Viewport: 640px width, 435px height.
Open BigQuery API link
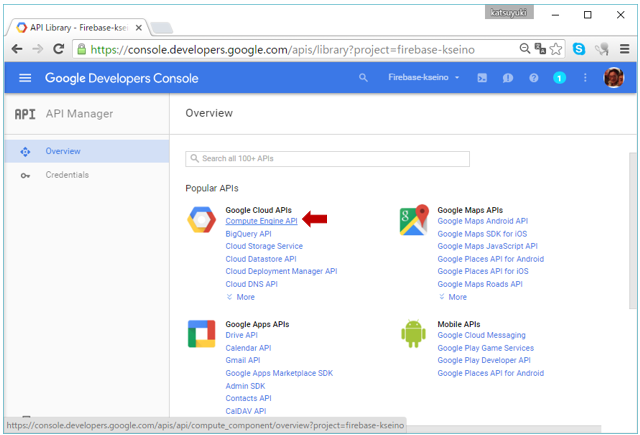tap(248, 234)
